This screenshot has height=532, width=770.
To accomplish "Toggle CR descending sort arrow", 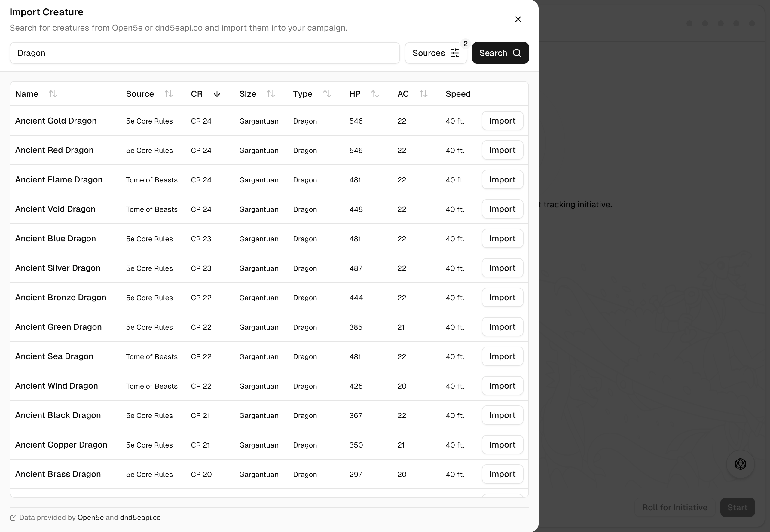I will pyautogui.click(x=217, y=94).
